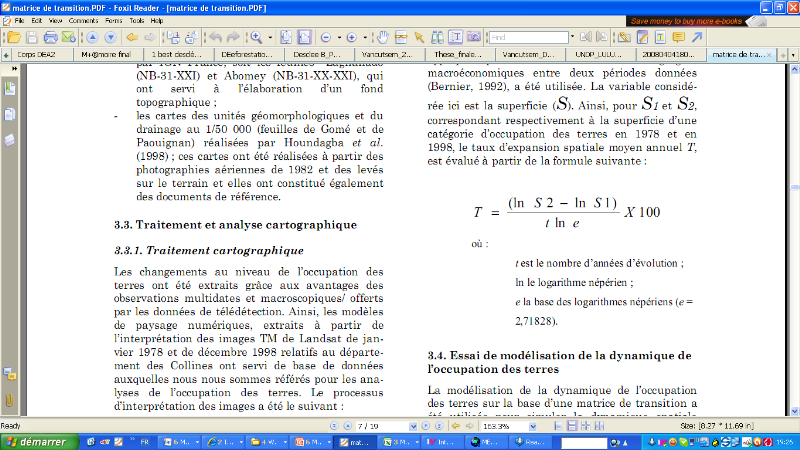Go to next page with down-arrow icon
The image size is (800, 450).
110,37
